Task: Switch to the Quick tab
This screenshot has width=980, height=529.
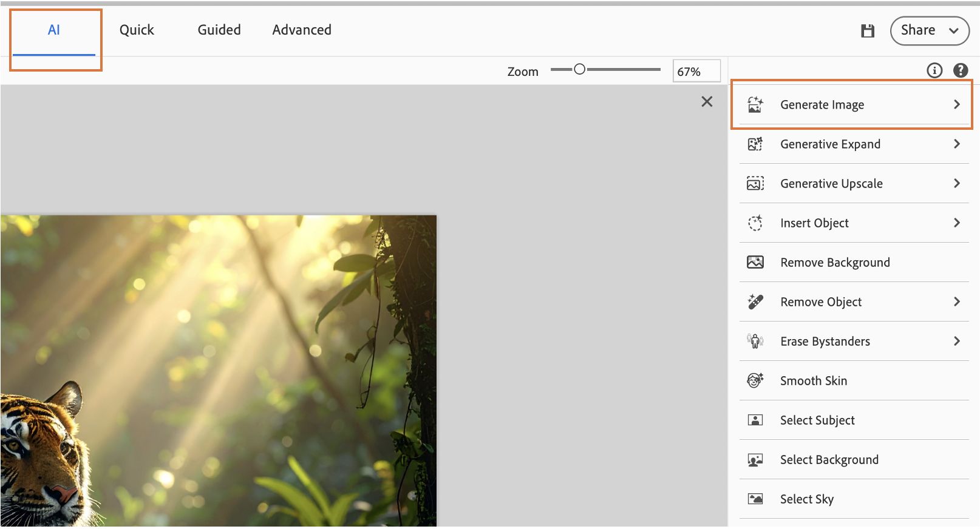Action: (x=137, y=30)
